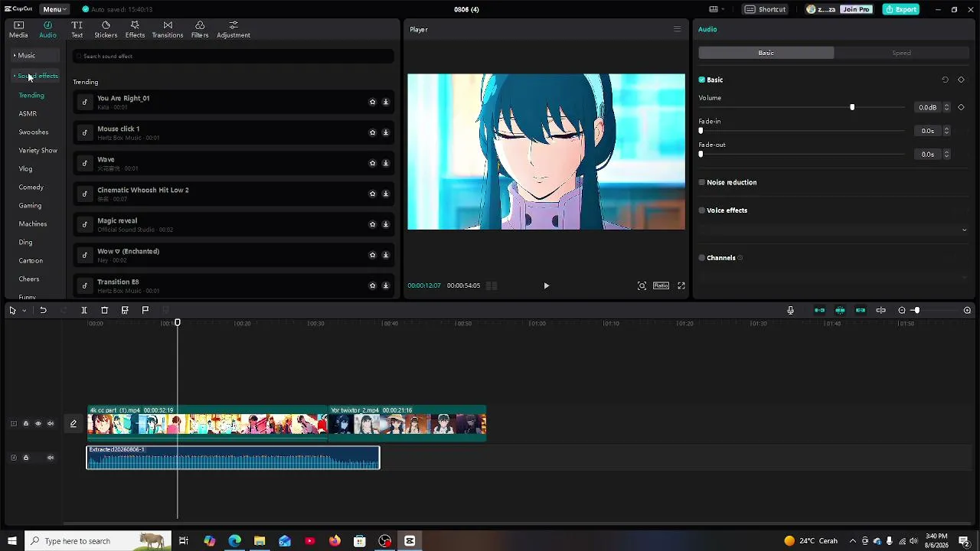Collapse the Sound effects category

click(x=36, y=76)
